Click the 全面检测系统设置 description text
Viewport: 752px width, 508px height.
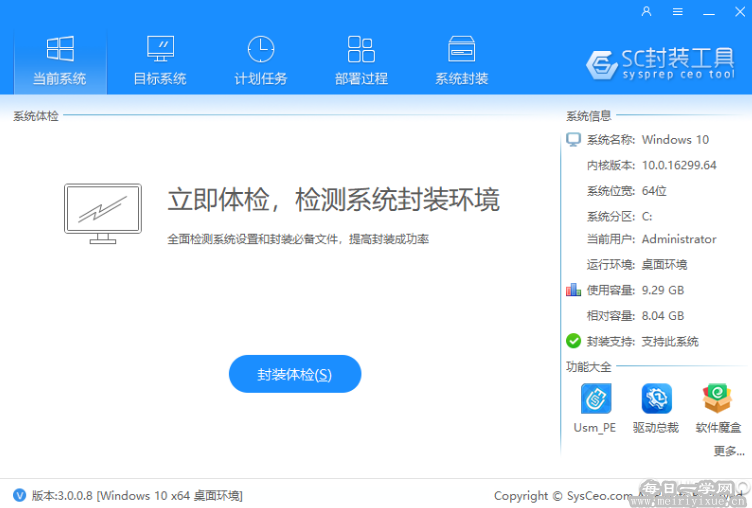[x=298, y=239]
